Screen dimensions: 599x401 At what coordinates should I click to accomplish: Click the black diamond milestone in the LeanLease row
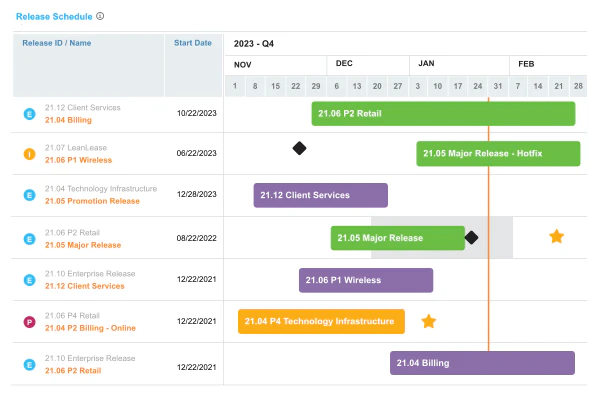click(300, 148)
